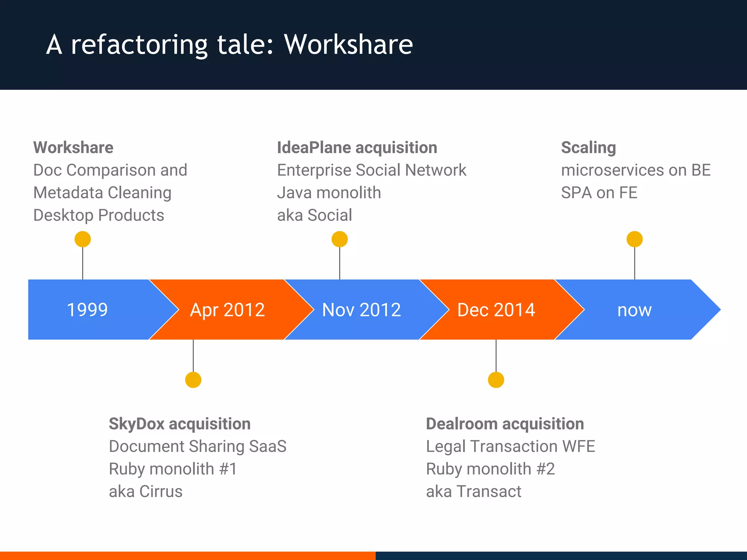Click the Dealroom acquisition heading
This screenshot has height=560, width=747.
pyautogui.click(x=505, y=424)
